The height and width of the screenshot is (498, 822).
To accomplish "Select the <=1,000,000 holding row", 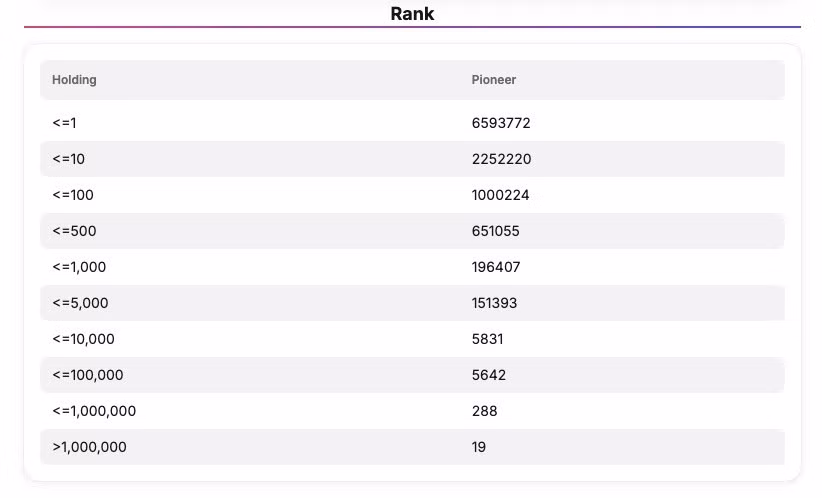I will pyautogui.click(x=412, y=411).
